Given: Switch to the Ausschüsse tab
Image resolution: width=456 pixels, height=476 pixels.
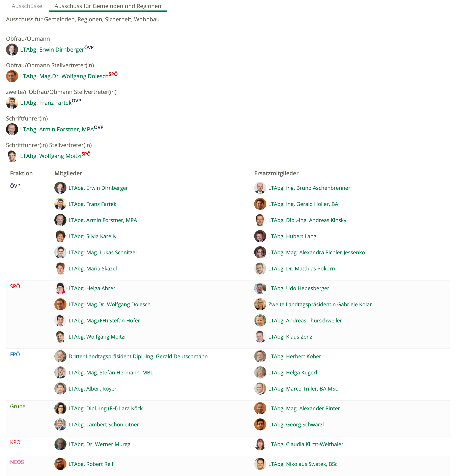Looking at the screenshot, I should [27, 6].
